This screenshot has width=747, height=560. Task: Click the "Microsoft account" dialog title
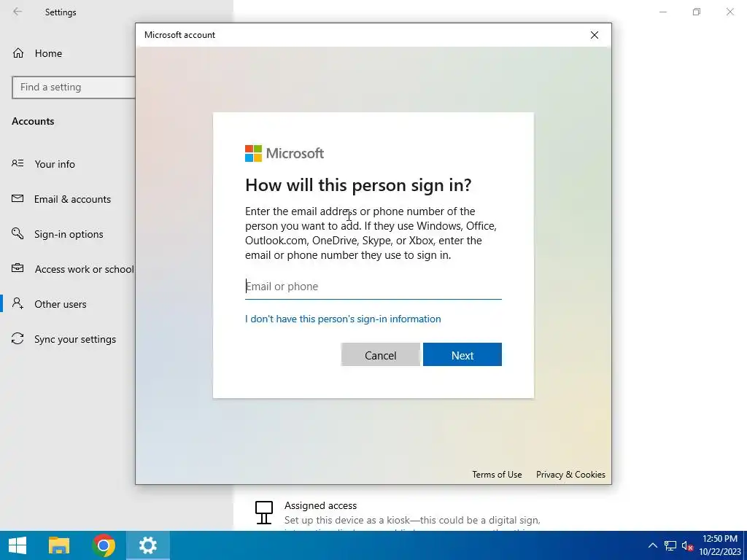(179, 35)
